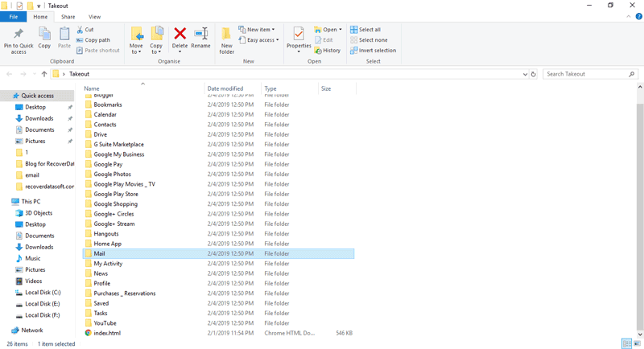Select the Google Photos folder

click(218, 174)
